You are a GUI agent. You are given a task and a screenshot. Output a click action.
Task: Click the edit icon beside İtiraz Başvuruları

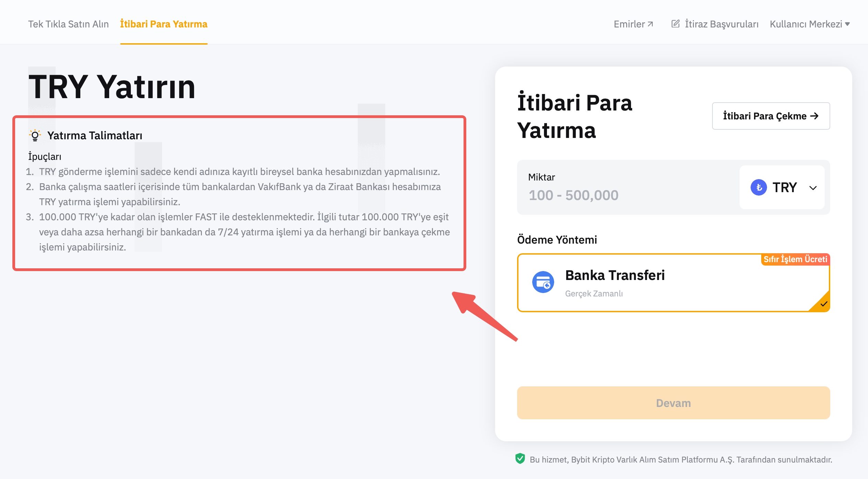point(675,24)
